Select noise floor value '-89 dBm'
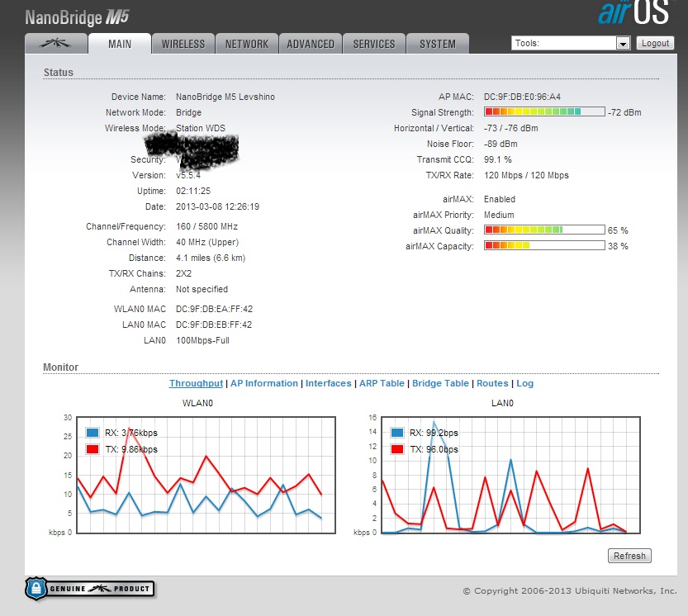 tap(501, 144)
